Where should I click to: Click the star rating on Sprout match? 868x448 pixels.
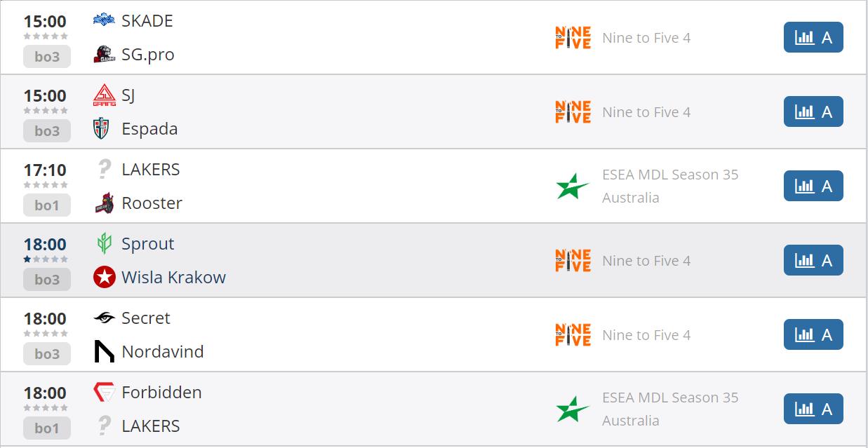coord(46,259)
